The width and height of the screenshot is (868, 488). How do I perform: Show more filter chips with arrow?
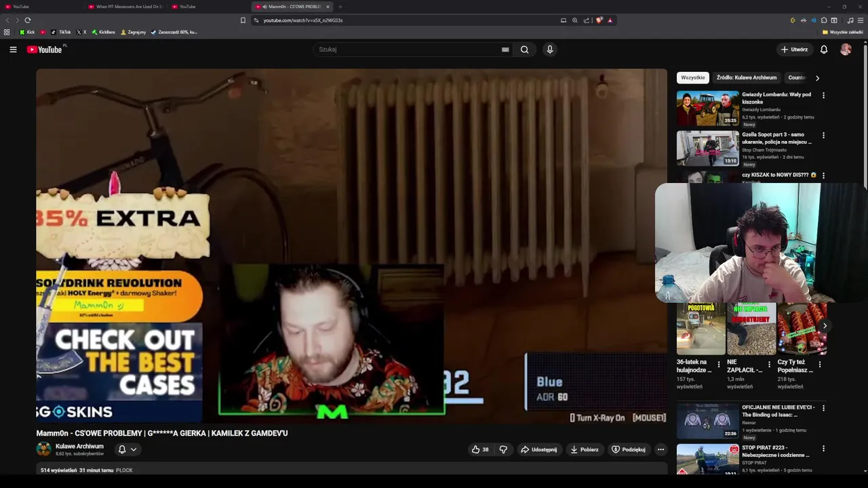click(817, 78)
